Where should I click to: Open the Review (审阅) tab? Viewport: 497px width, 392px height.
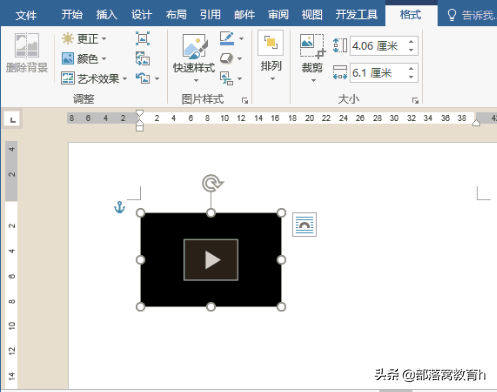[x=278, y=15]
